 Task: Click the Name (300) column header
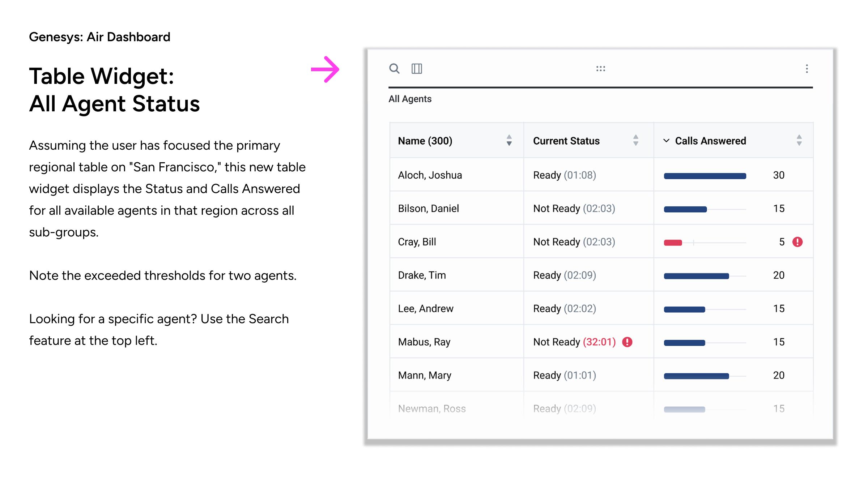coord(425,141)
